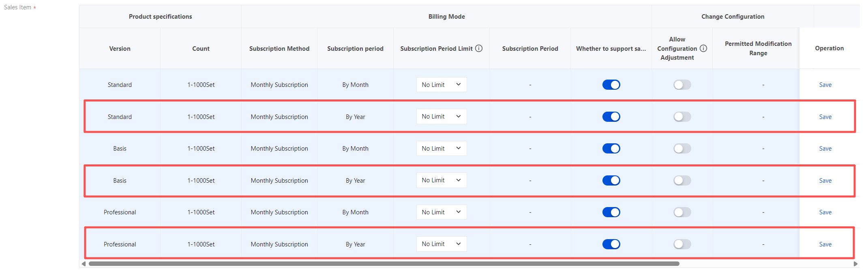Open No Limit dropdown for Professional By Year
The image size is (868, 272).
[x=441, y=244]
